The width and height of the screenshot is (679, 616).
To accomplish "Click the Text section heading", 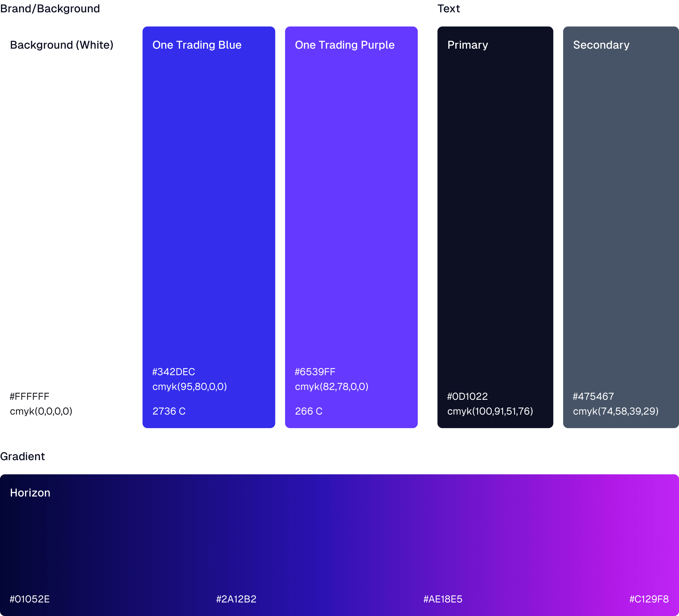I will [449, 8].
